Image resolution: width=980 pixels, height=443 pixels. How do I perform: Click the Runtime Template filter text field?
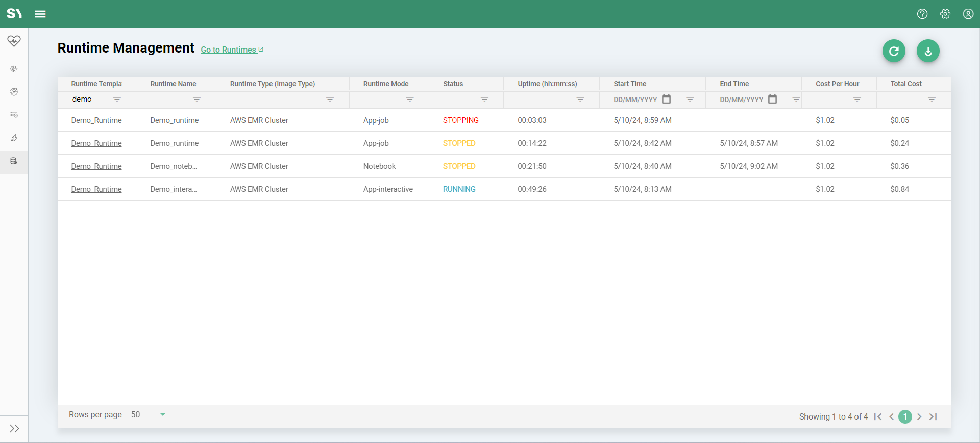(x=90, y=99)
